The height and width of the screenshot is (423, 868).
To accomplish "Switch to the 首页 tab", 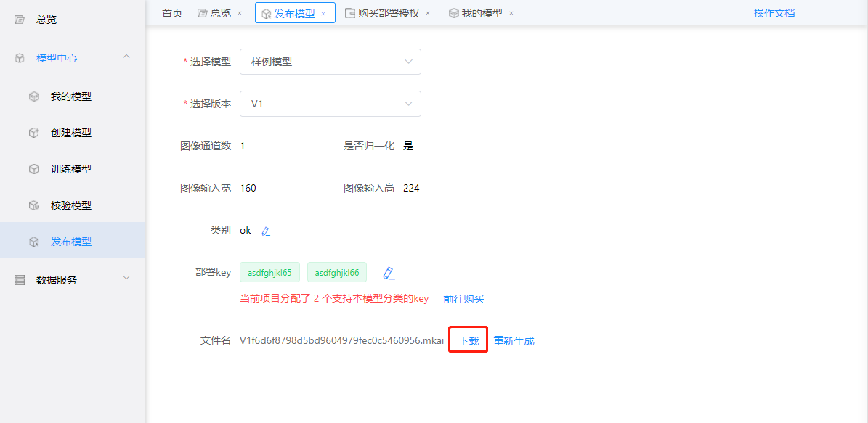I will tap(172, 13).
